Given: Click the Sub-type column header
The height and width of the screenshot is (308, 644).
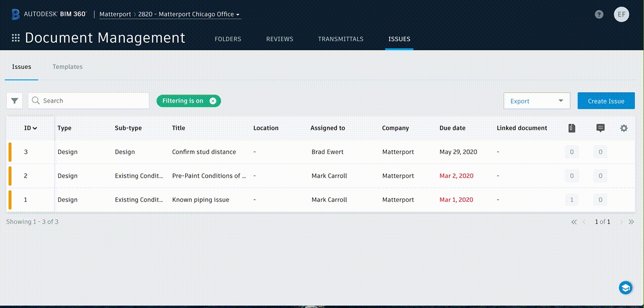Looking at the screenshot, I should click(128, 128).
